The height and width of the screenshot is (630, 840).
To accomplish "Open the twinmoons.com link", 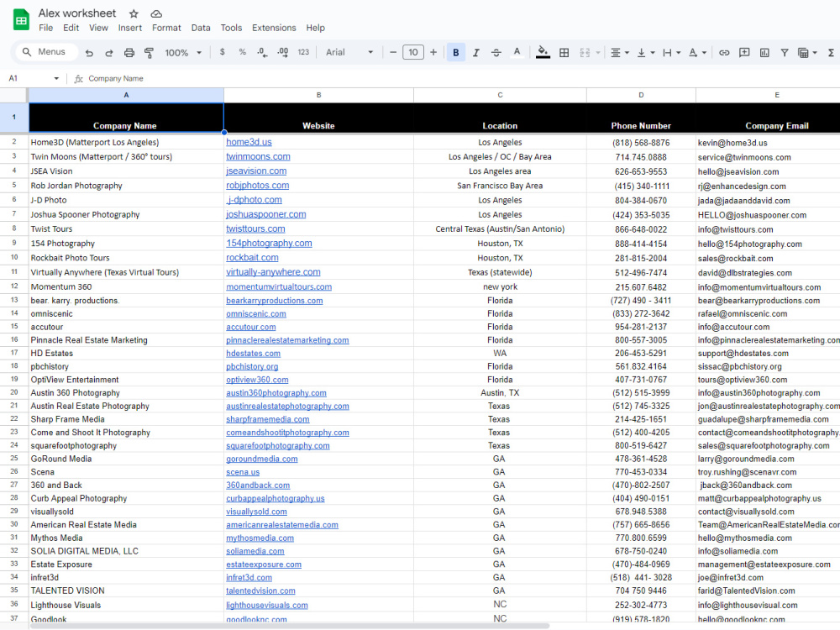I will (258, 156).
